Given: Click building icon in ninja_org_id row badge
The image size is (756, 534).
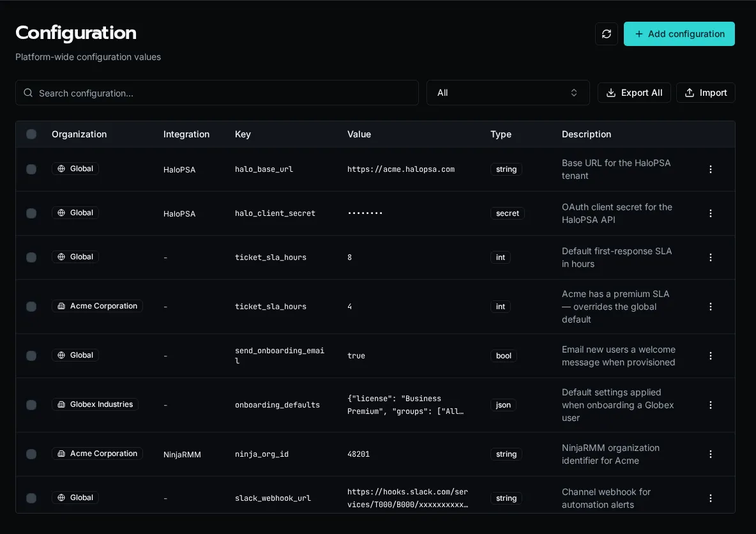Looking at the screenshot, I should 61,454.
